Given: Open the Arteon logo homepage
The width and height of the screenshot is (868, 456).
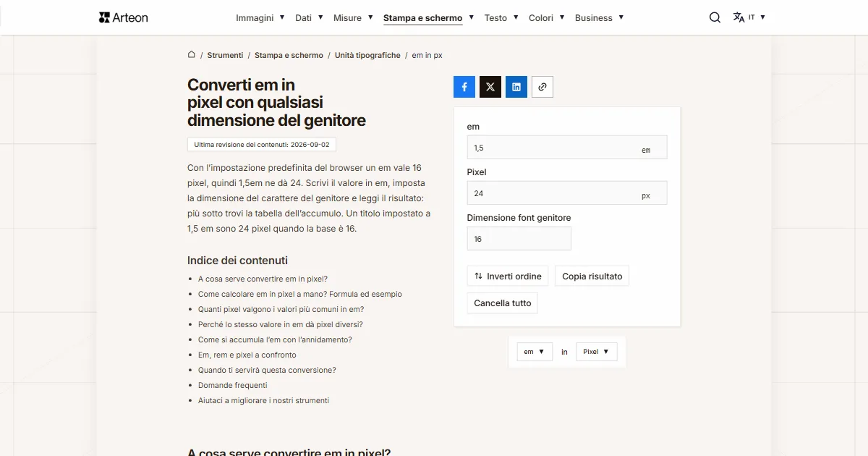Looking at the screenshot, I should coord(123,17).
